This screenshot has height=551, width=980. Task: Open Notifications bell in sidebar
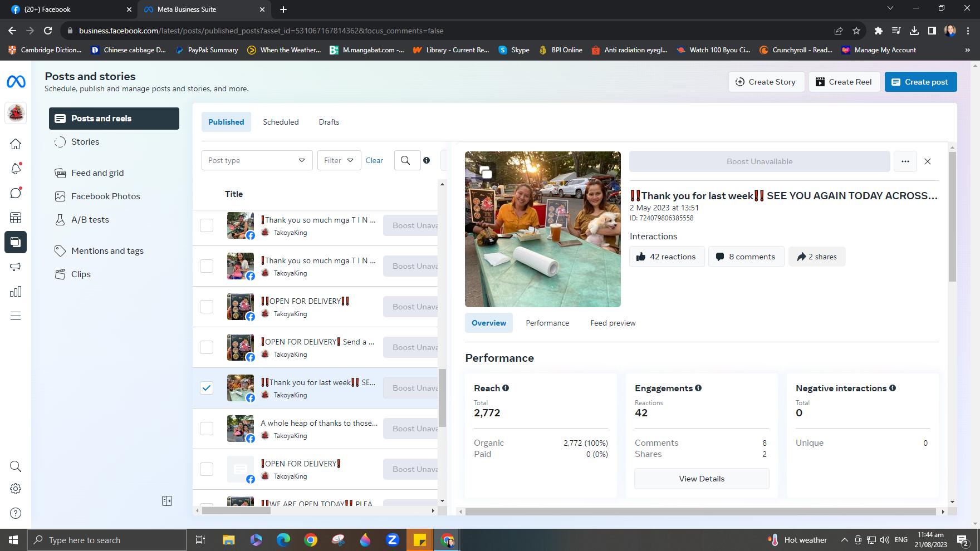point(16,169)
